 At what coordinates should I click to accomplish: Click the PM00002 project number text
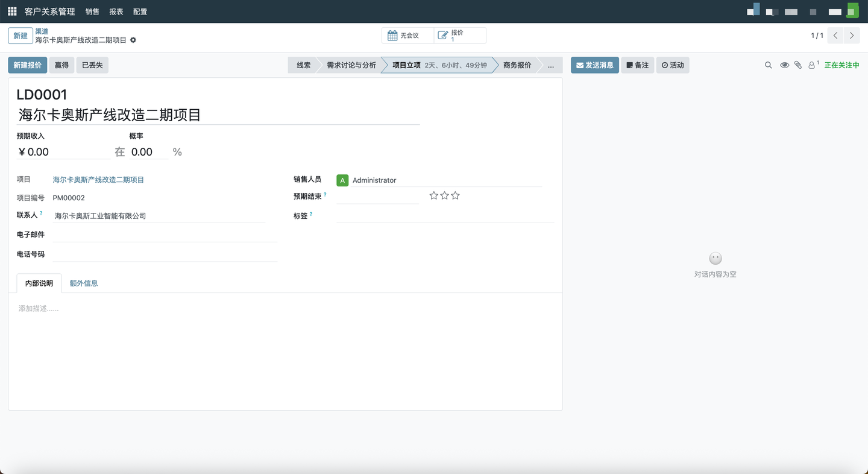[x=69, y=198]
